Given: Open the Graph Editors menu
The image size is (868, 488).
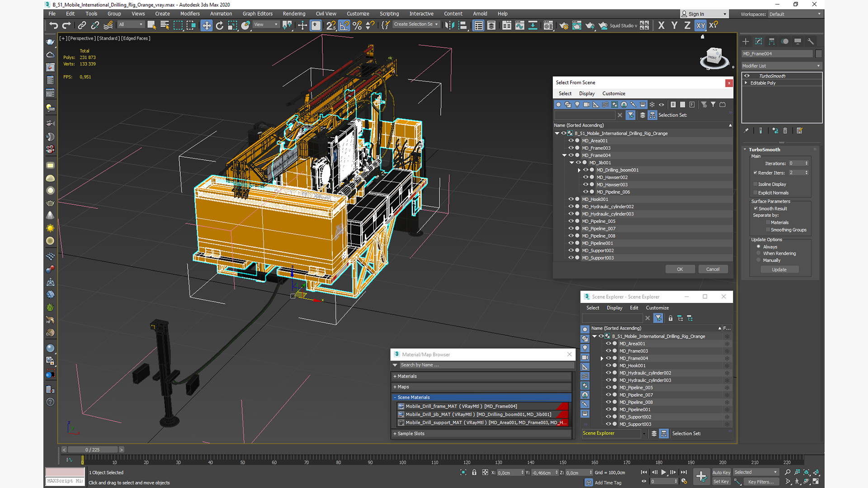Looking at the screenshot, I should (257, 14).
